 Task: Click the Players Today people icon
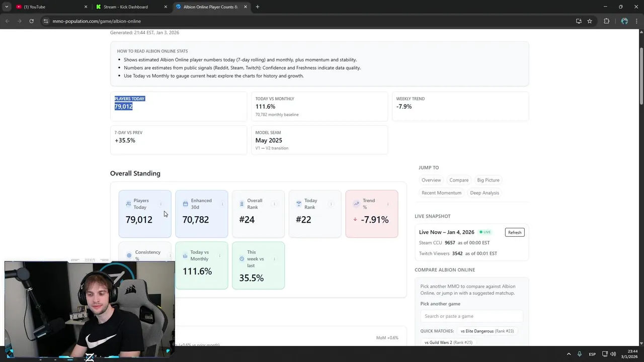(x=128, y=204)
